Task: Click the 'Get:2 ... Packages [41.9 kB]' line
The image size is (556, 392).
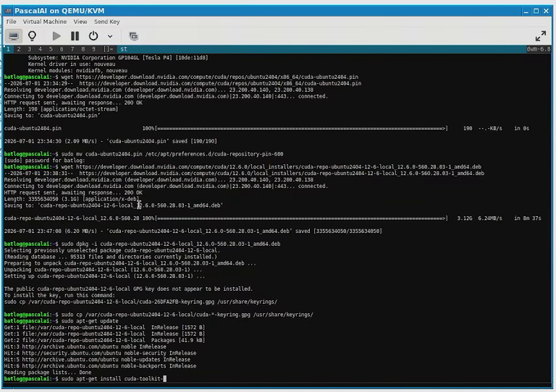Action: 104,340
